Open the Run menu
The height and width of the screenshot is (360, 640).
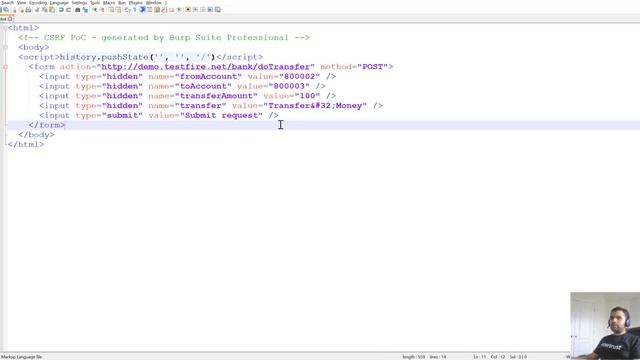(x=122, y=3)
